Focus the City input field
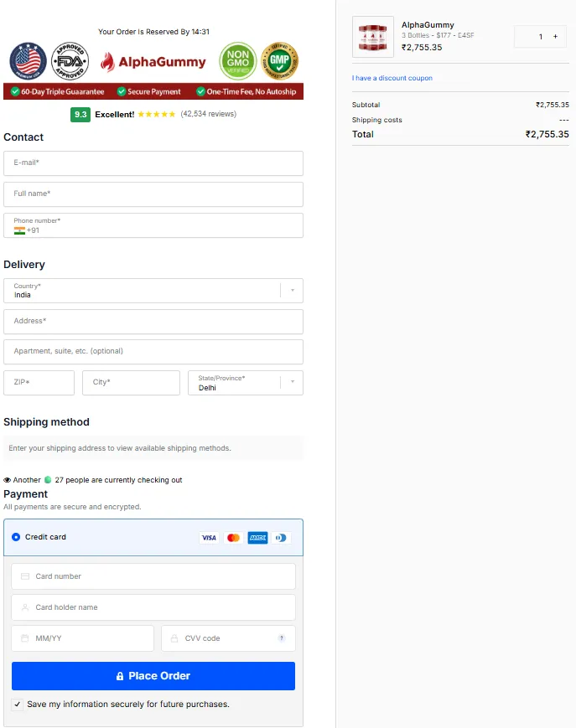The image size is (576, 728). 131,383
